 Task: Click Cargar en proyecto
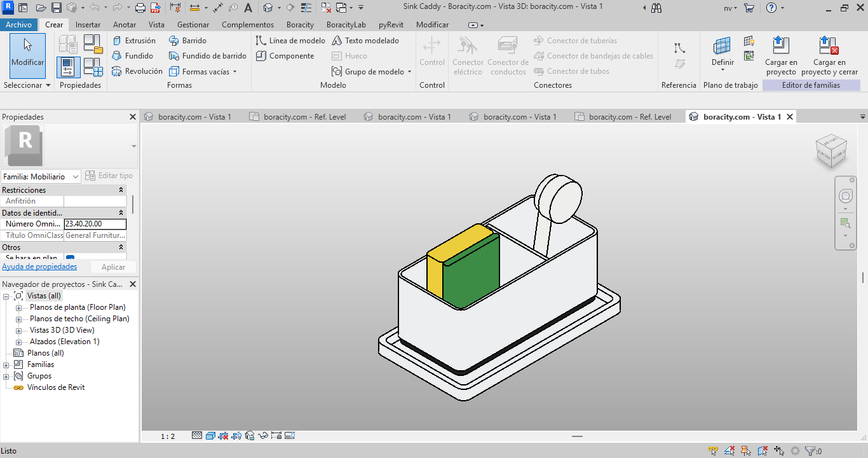(x=781, y=56)
